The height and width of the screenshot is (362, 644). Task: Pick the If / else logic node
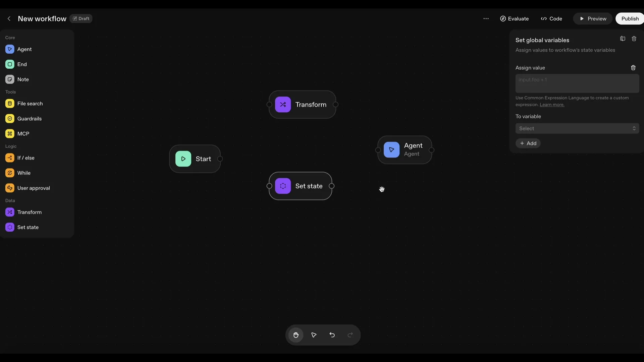26,158
